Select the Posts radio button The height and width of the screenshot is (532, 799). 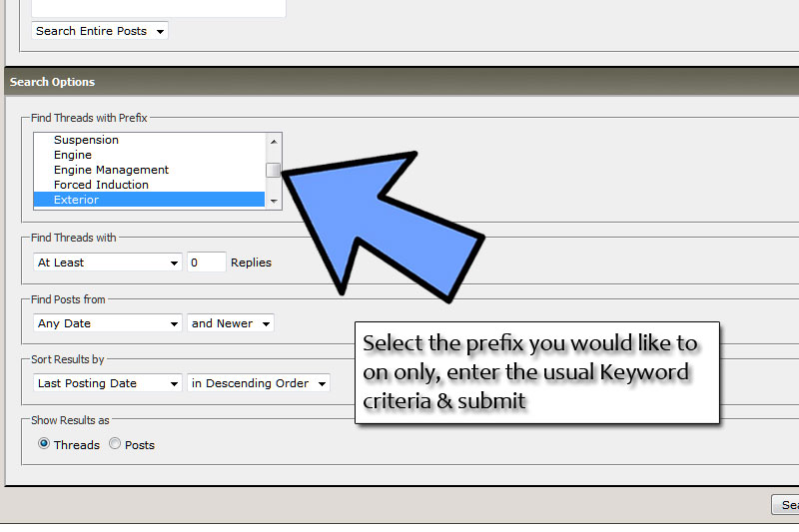click(x=116, y=444)
